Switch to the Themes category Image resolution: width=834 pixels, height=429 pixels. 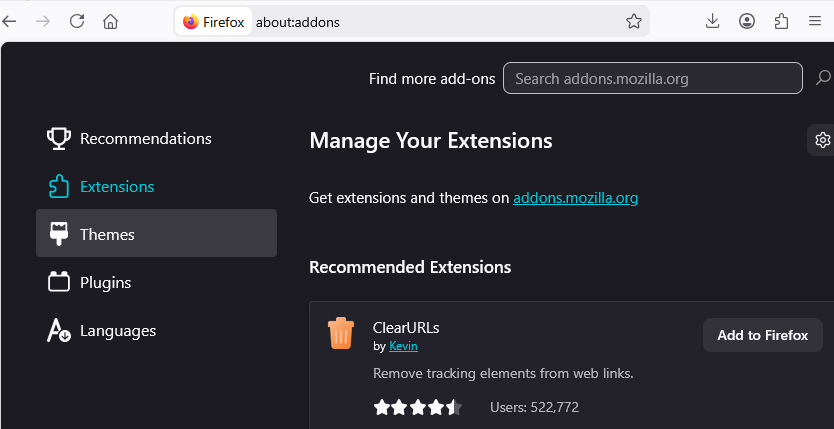(156, 233)
